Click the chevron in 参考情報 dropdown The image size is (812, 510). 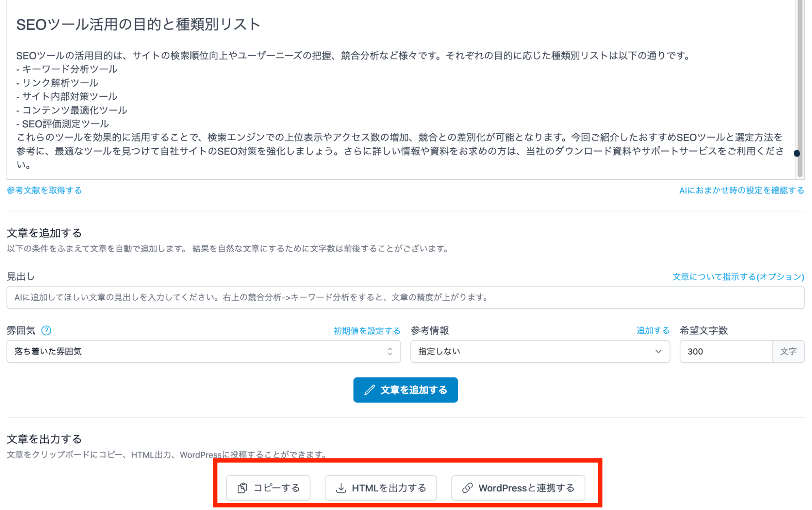point(658,352)
